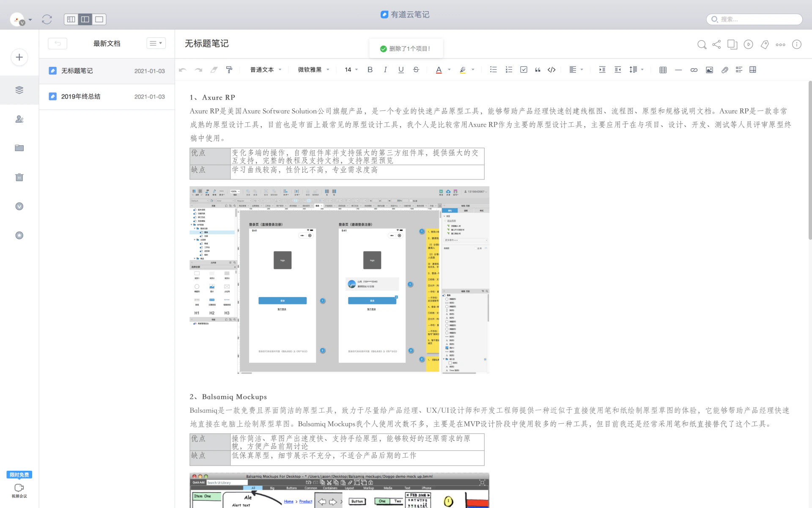Add a tag using the tag icon

[765, 44]
